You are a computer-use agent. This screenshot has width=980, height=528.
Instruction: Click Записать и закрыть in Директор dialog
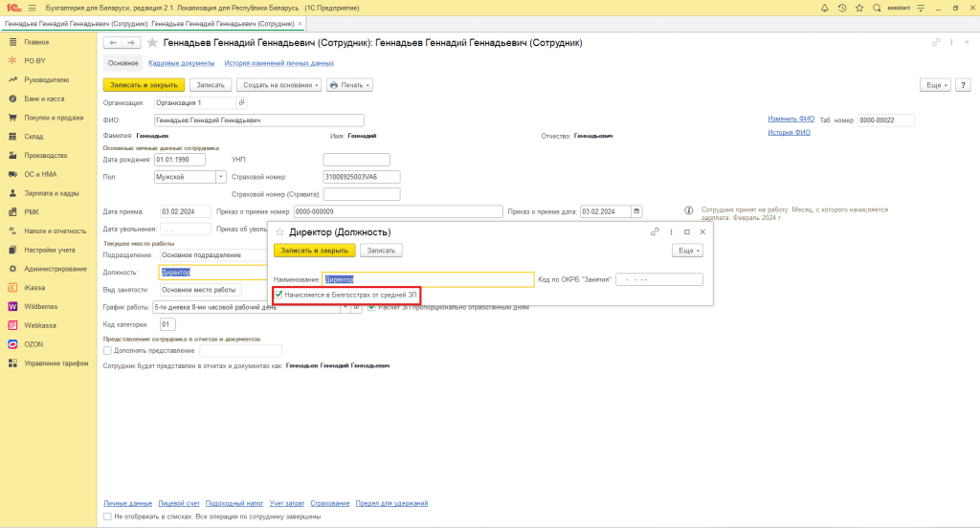coord(314,251)
